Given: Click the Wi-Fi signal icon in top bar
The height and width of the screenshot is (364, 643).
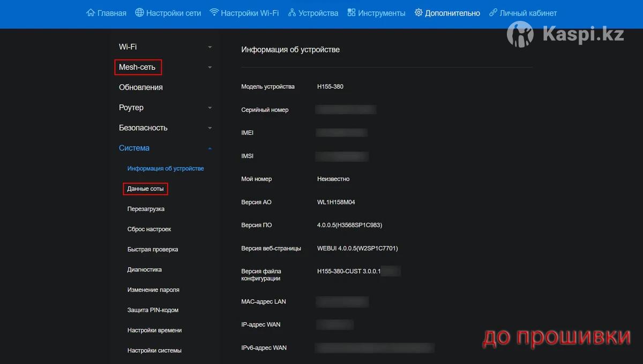Looking at the screenshot, I should click(x=214, y=13).
